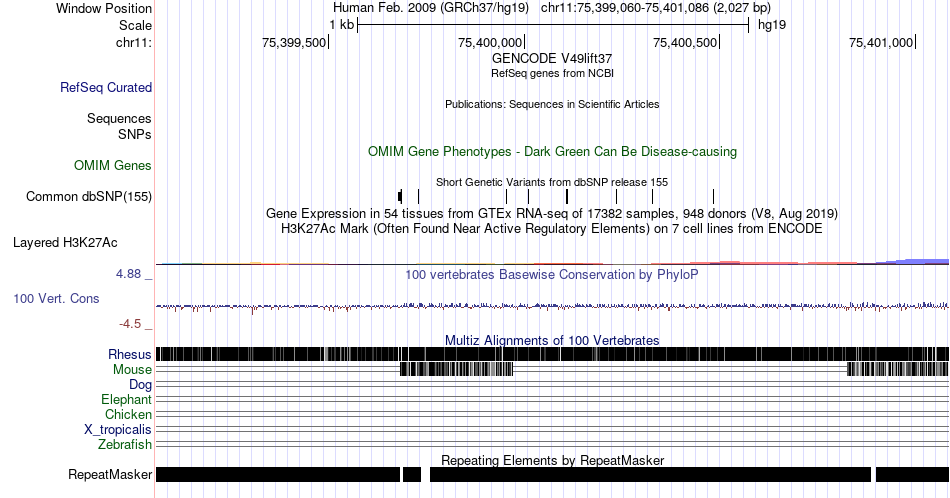Click Repeating Elements by RepeatMasker title
Screen dimensions: 950x498
tap(552, 460)
